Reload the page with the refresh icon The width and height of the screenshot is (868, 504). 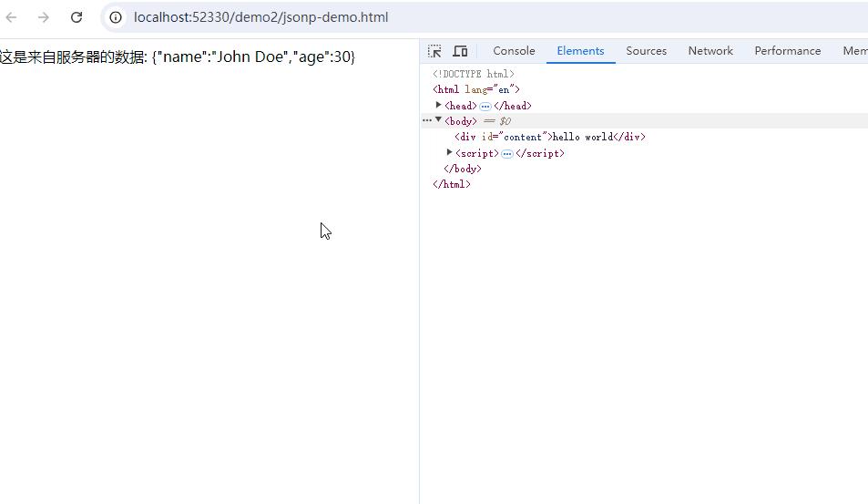point(77,17)
